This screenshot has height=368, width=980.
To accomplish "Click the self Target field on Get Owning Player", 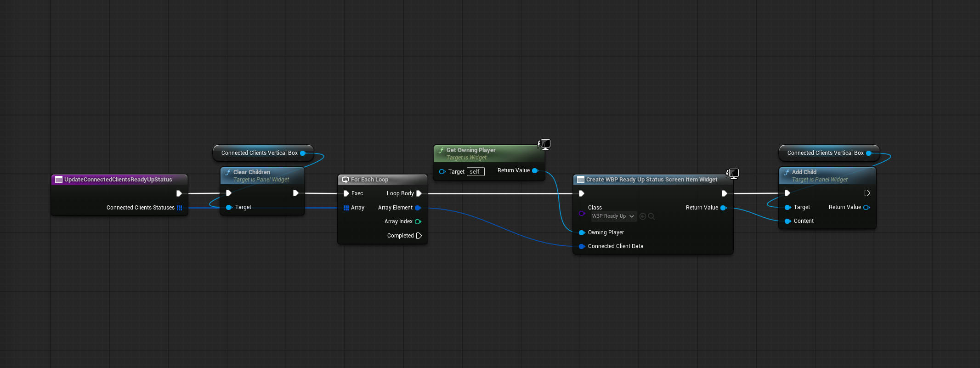I will [x=475, y=172].
